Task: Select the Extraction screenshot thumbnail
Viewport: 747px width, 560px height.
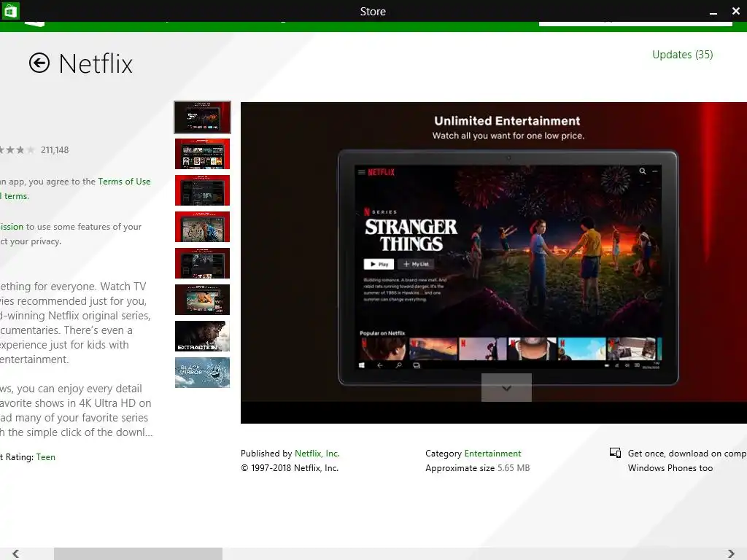Action: point(203,336)
